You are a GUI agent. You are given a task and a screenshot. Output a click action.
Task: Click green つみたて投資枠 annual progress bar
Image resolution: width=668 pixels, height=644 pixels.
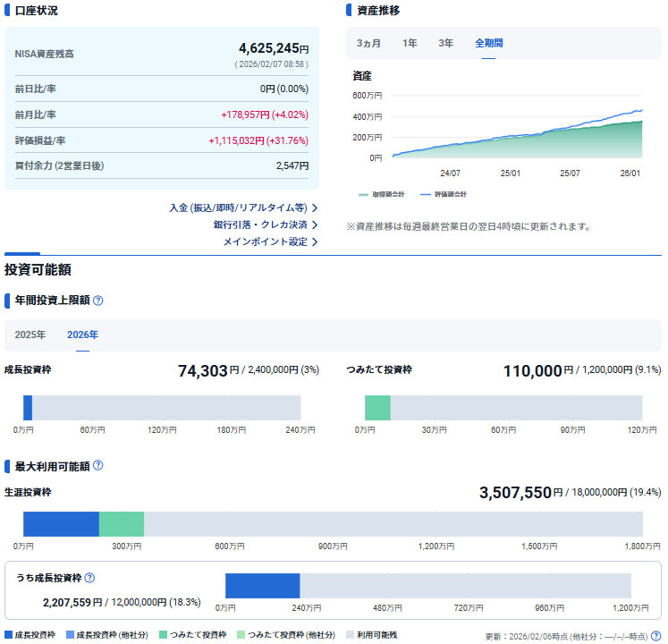pyautogui.click(x=377, y=407)
